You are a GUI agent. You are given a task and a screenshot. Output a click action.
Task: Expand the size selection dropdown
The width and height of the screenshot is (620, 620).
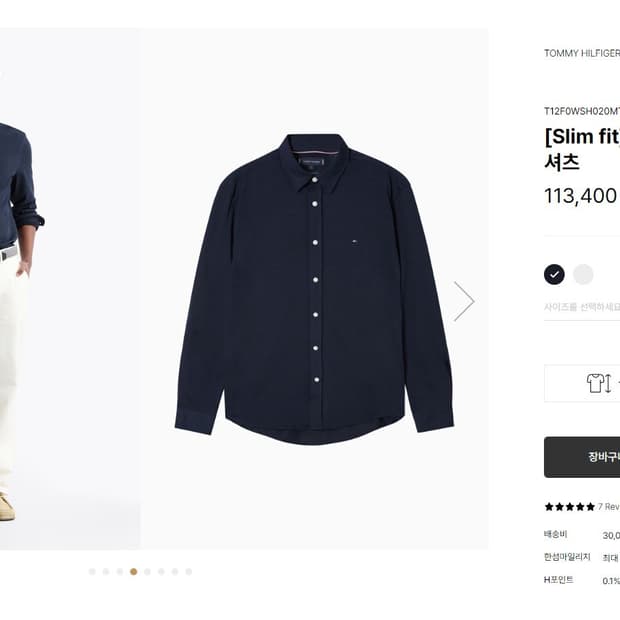[x=582, y=308]
